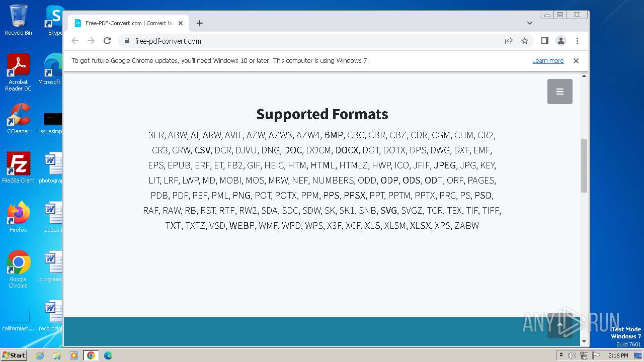The image size is (644, 362).
Task: Click the lock icon for site information
Action: point(127,41)
